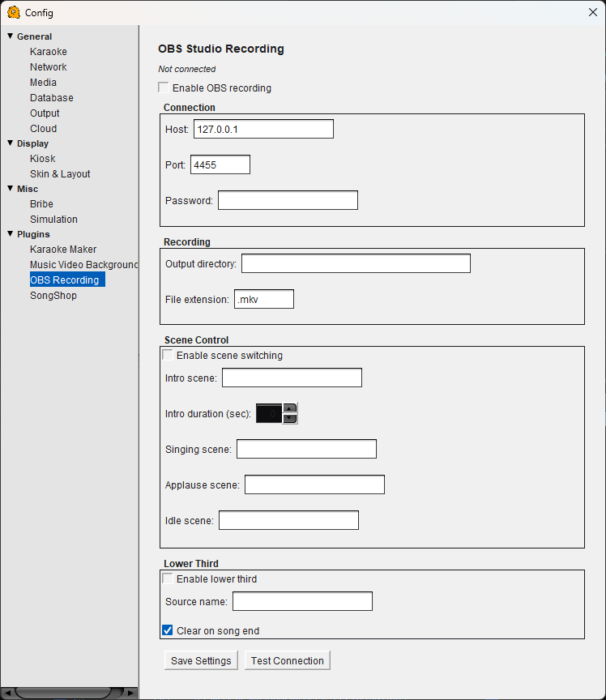This screenshot has width=606, height=700.
Task: Go to Output settings
Action: point(45,113)
